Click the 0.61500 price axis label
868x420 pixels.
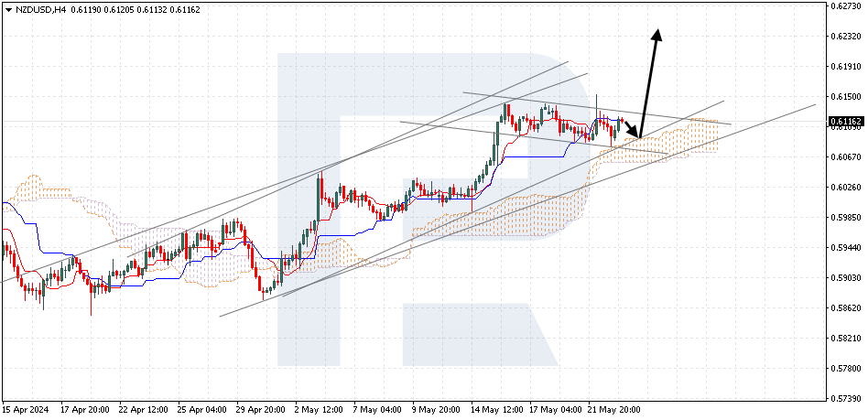pyautogui.click(x=847, y=97)
